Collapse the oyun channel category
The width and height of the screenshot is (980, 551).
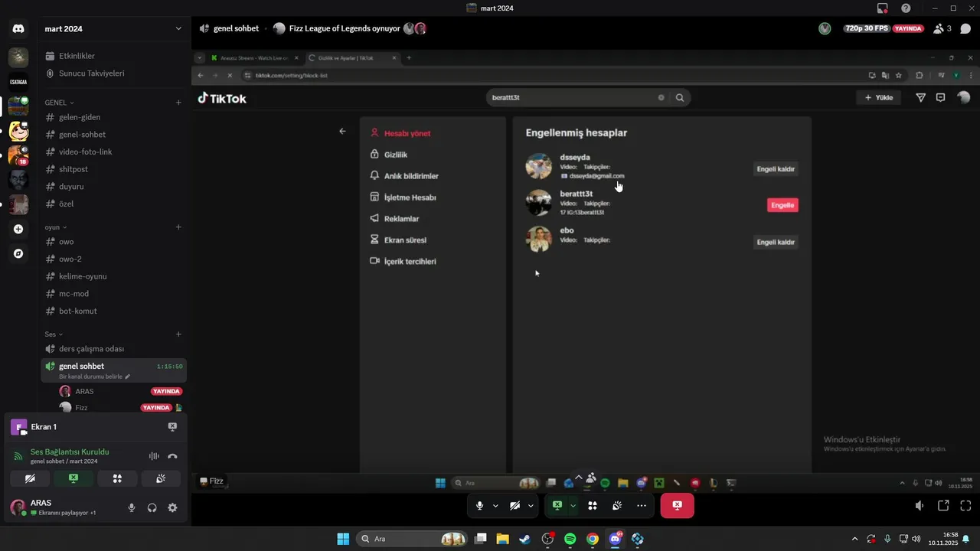tap(55, 227)
